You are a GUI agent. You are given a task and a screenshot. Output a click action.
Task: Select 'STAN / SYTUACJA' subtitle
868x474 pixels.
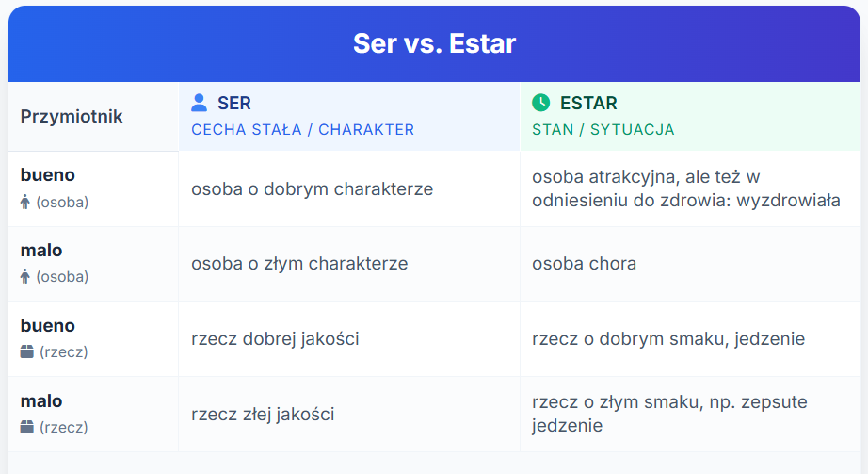(603, 130)
